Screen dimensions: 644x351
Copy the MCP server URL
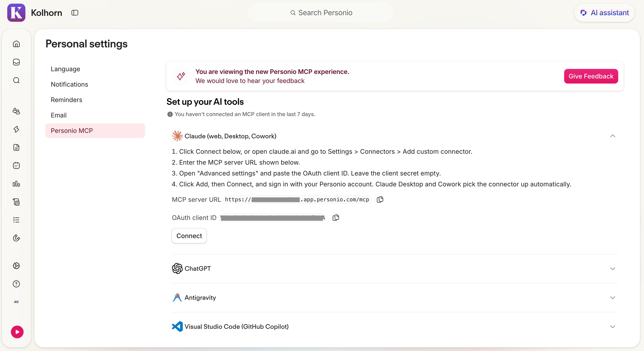tap(380, 200)
